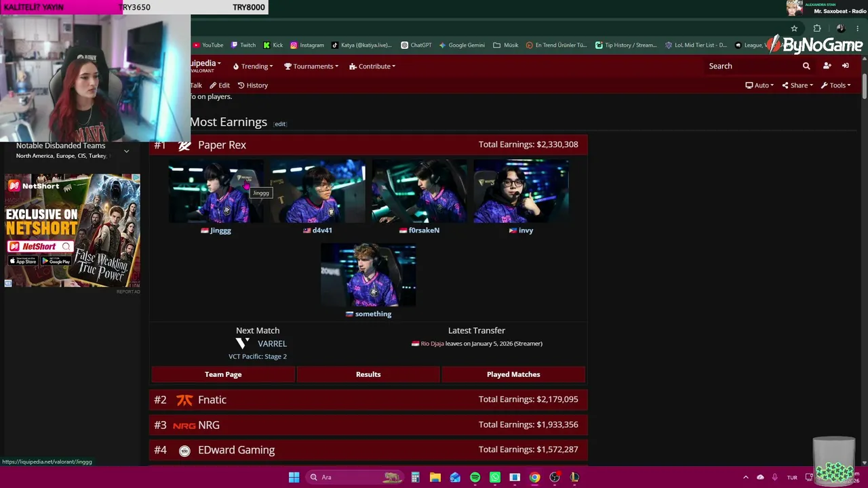Open Jinggg's player photo

(x=216, y=191)
